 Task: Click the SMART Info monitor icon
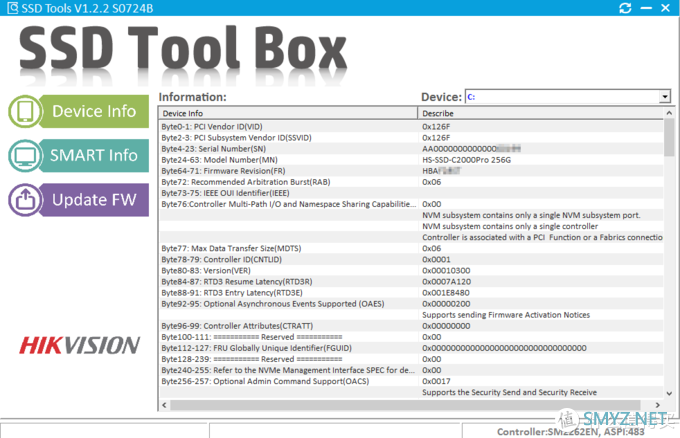[25, 156]
